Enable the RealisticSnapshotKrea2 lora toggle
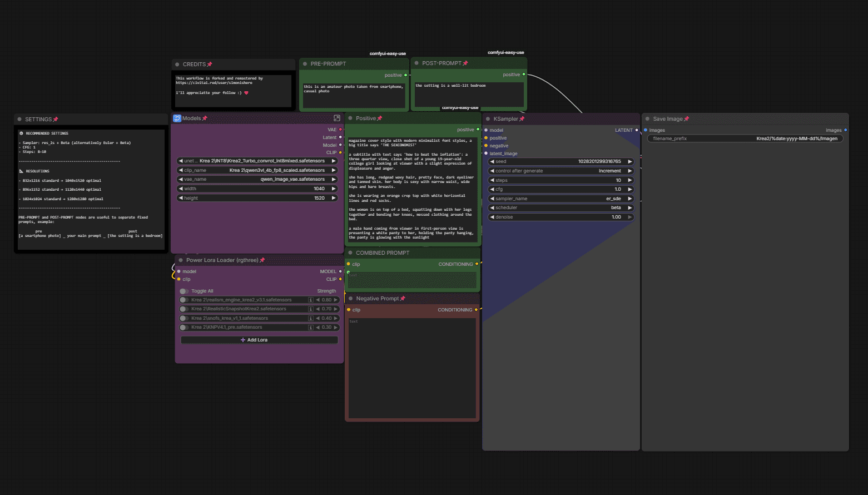Image resolution: width=868 pixels, height=495 pixels. (183, 309)
